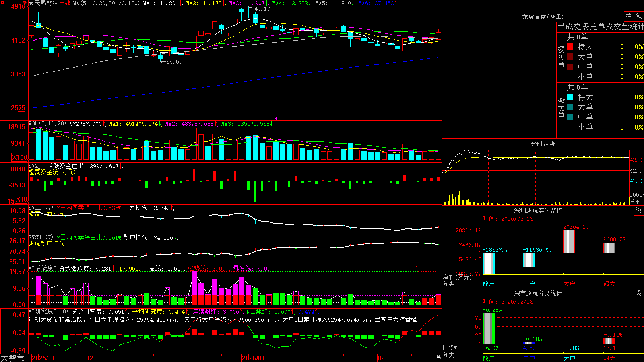This screenshot has width=644, height=362.
Task: Click the 超赢主力持仓 label
Action: coord(46,214)
